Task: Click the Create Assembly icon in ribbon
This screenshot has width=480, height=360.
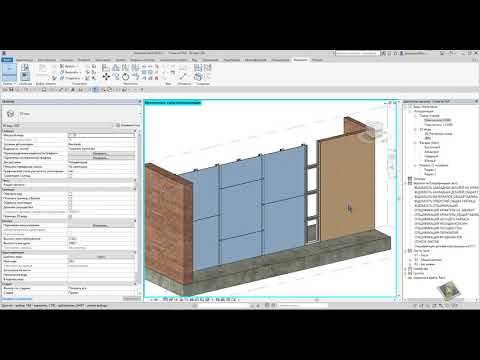Action: (x=198, y=68)
